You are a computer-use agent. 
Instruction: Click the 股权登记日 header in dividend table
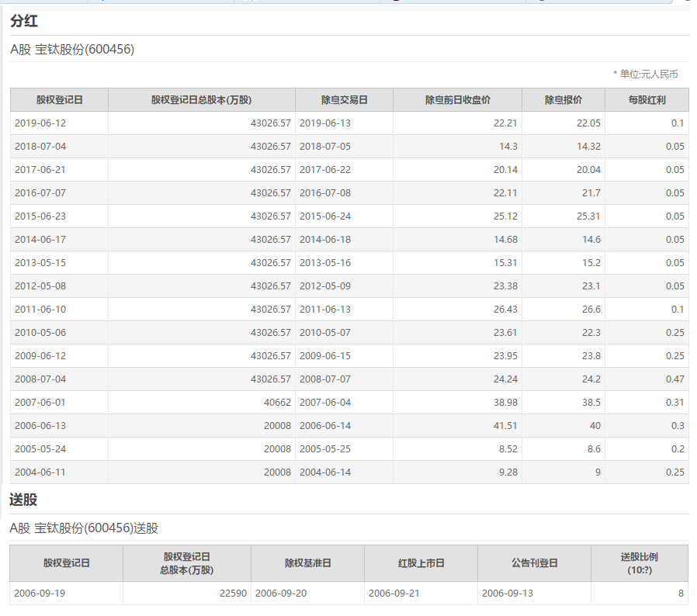pos(60,100)
